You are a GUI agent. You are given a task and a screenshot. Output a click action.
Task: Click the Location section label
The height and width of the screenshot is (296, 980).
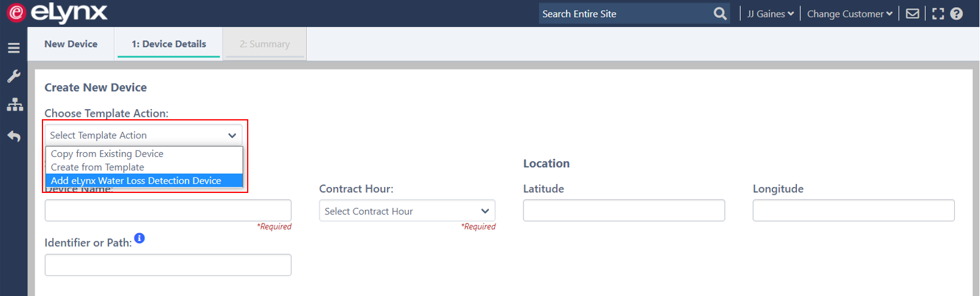(x=546, y=164)
